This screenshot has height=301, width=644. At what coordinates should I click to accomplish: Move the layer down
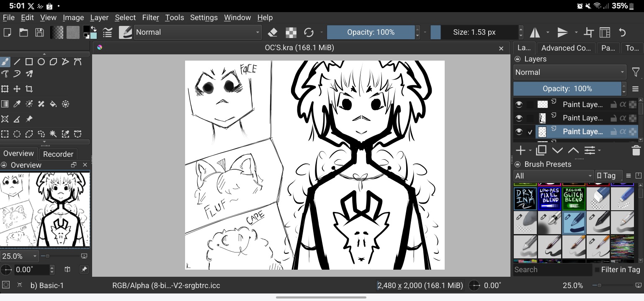(557, 150)
